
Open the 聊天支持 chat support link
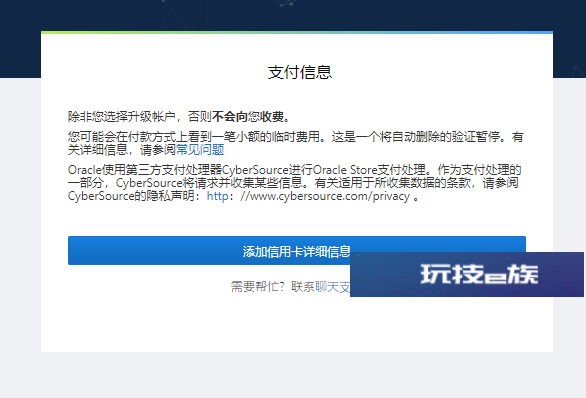pos(333,287)
